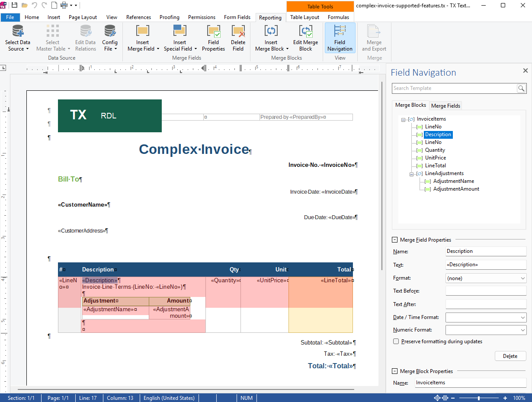Collapse the InvoiceItems tree node
This screenshot has width=532, height=402.
pos(403,119)
